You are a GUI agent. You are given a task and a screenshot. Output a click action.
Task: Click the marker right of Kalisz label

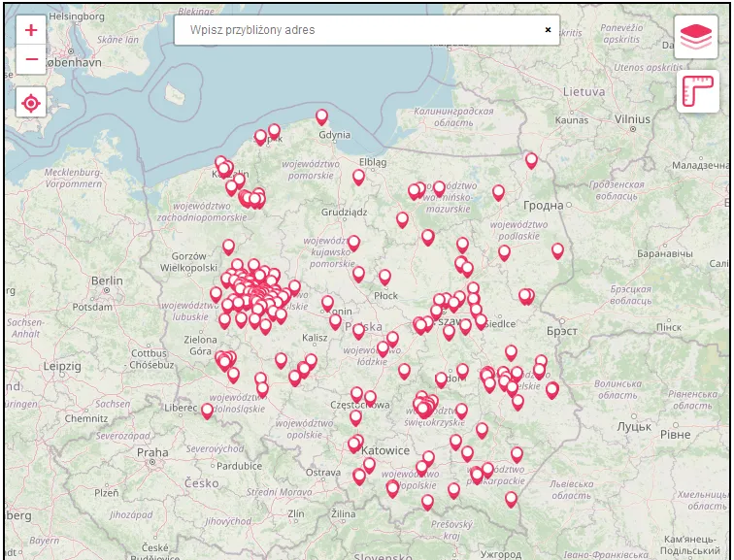click(335, 320)
